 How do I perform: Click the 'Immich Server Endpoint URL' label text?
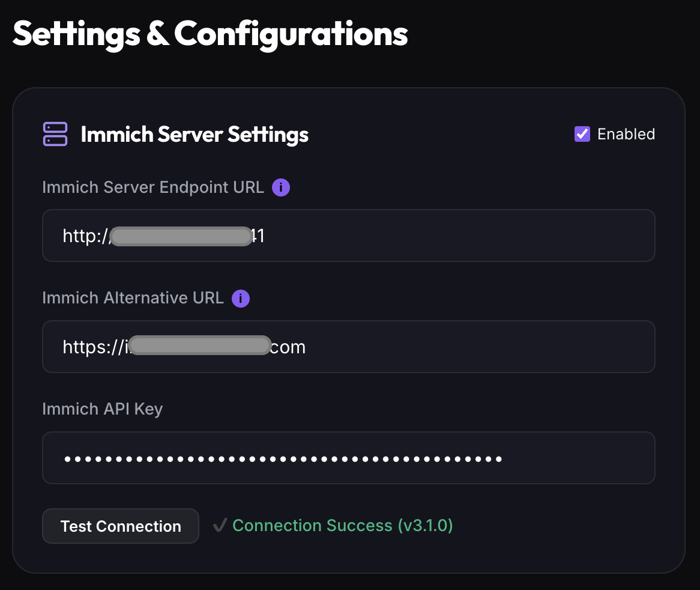[153, 187]
